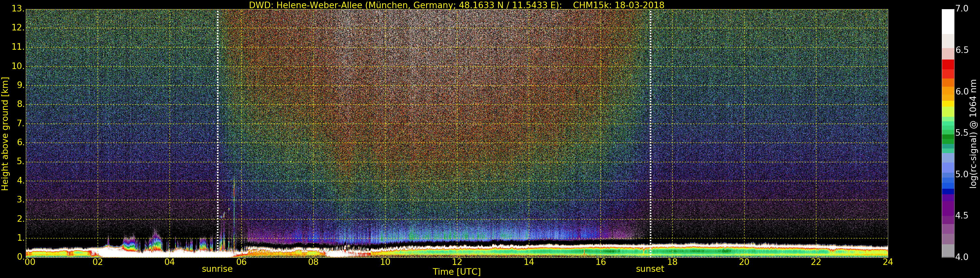Click the 4.0 colorbar scale value
Screen dimensions: 980x278
[962, 257]
